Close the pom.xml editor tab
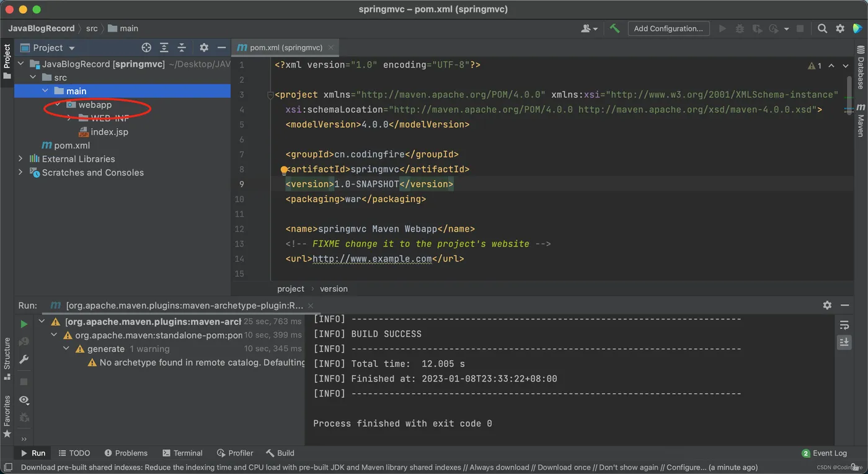This screenshot has width=868, height=474. coord(331,47)
